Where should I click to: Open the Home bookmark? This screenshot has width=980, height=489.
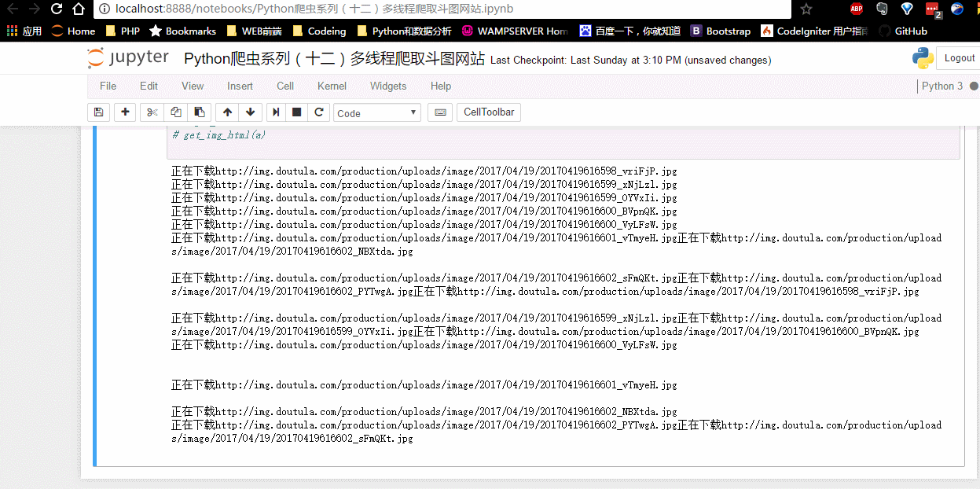73,31
